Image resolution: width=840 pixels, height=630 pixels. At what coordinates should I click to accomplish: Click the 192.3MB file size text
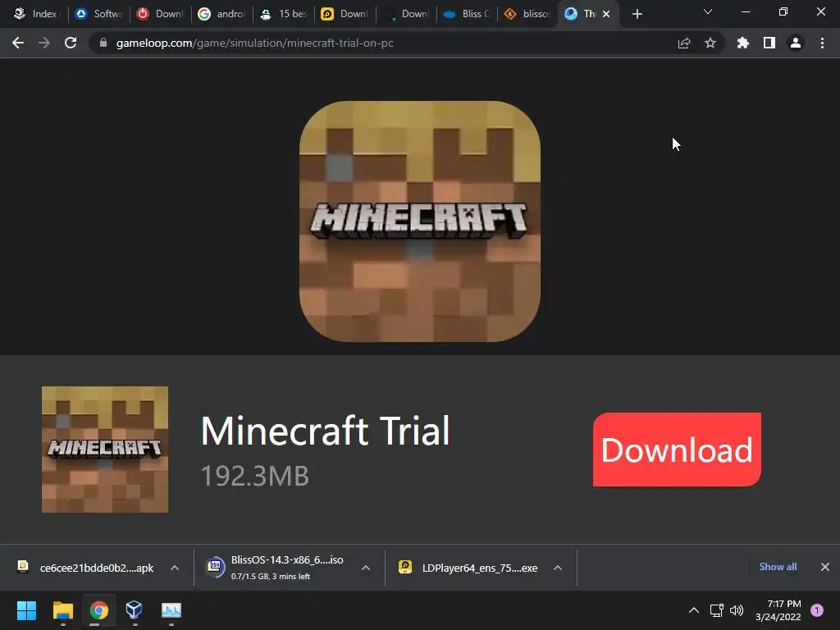coord(255,476)
